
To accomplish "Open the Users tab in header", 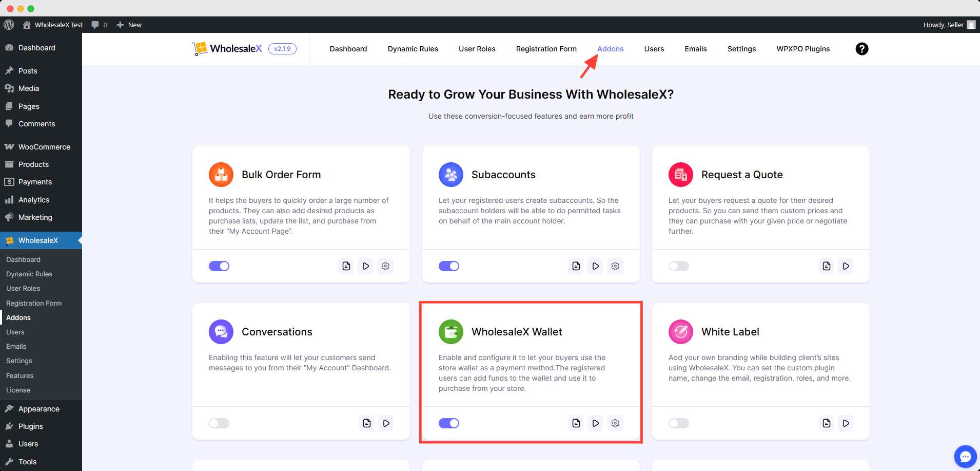I will 654,49.
